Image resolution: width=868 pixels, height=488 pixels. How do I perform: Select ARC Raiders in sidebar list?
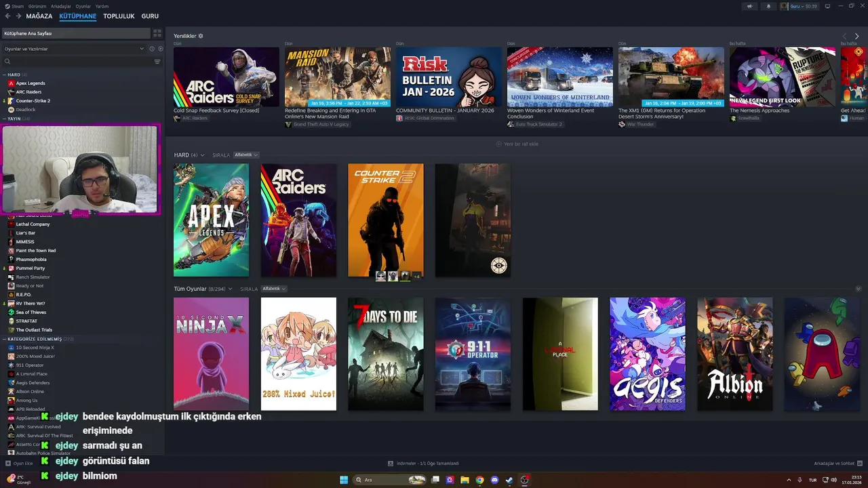28,92
